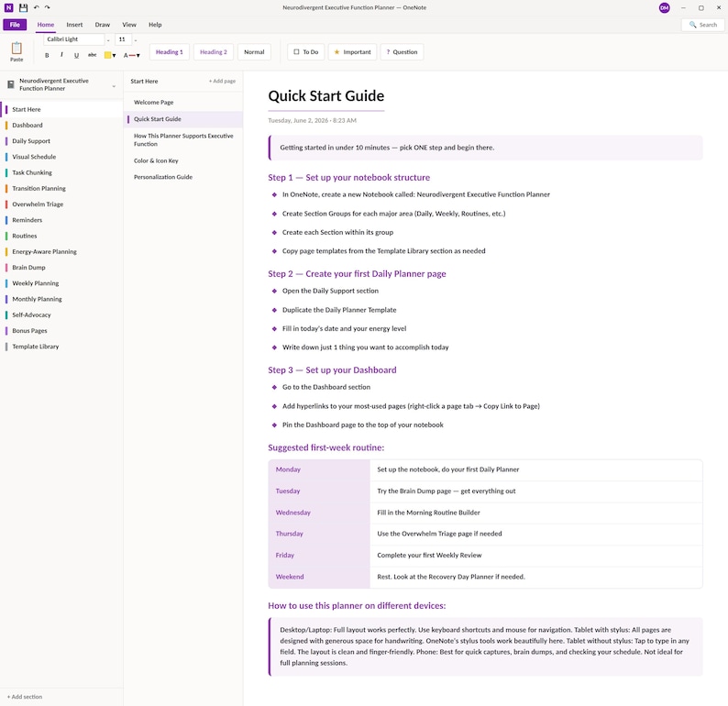Open the Overwhelm Triage section
The width and height of the screenshot is (728, 706).
click(x=61, y=204)
